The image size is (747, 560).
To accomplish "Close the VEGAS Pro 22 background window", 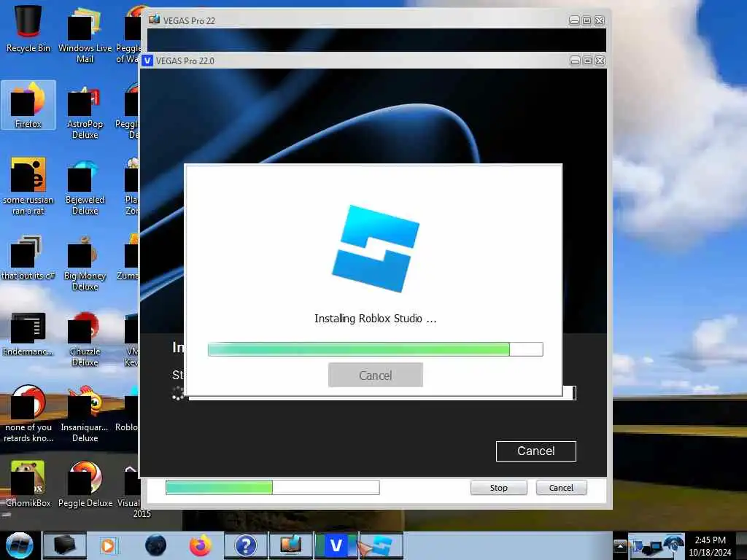I will click(600, 21).
